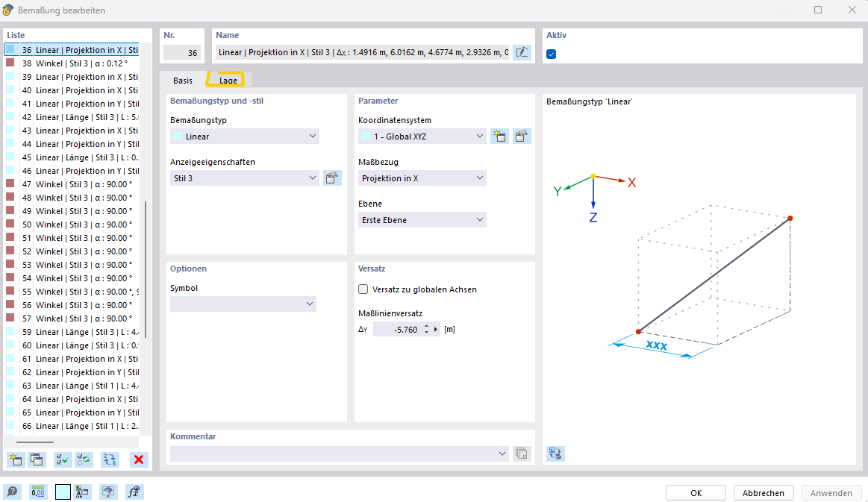The height and width of the screenshot is (502, 868).
Task: Click the Abbrechen button
Action: click(x=763, y=493)
